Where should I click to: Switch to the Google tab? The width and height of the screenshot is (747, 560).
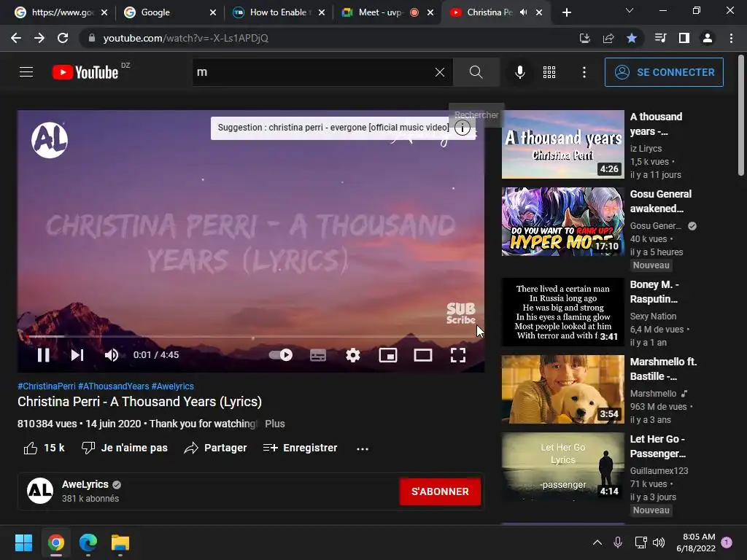[x=169, y=12]
